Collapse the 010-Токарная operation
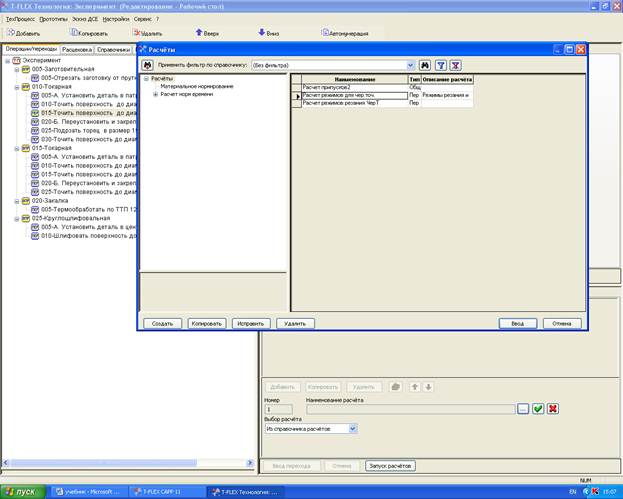This screenshot has width=623, height=499. tap(17, 87)
